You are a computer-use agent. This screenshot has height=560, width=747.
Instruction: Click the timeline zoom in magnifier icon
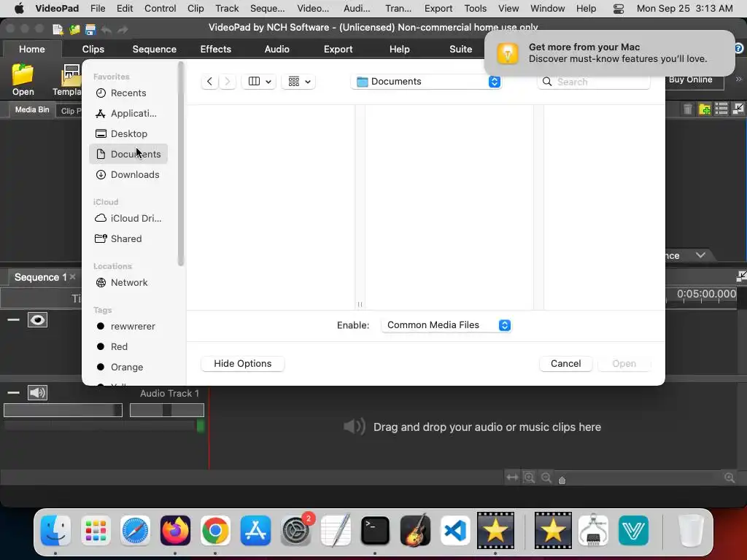click(729, 477)
